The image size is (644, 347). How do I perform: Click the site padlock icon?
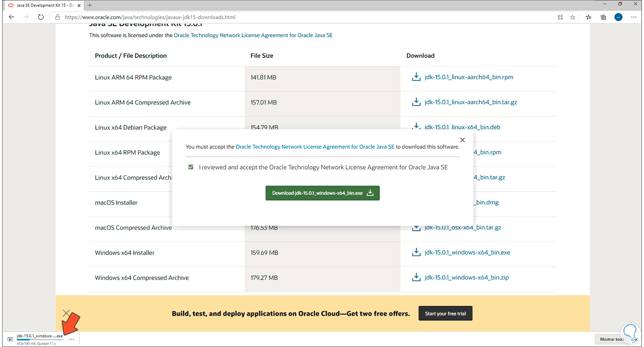(58, 17)
